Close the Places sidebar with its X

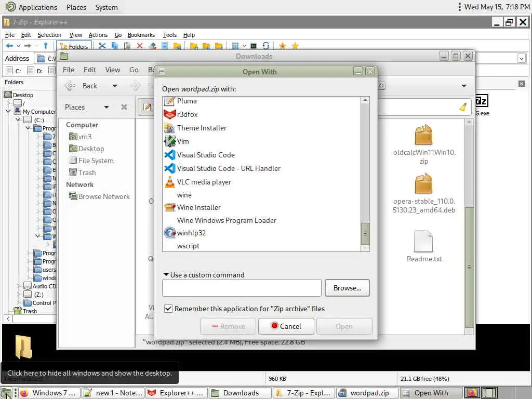pos(124,107)
